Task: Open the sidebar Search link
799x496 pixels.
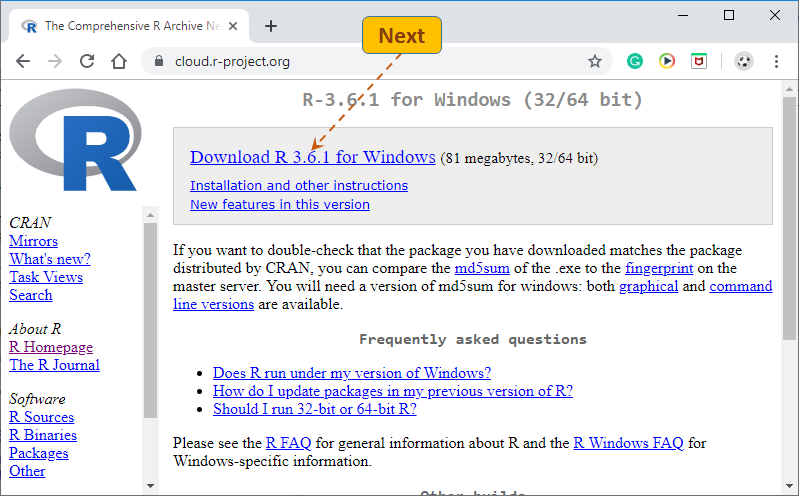Action: tap(31, 295)
